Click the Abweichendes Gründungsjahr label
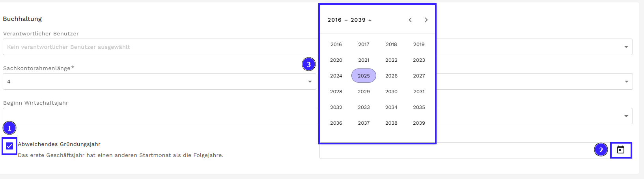 [x=59, y=144]
